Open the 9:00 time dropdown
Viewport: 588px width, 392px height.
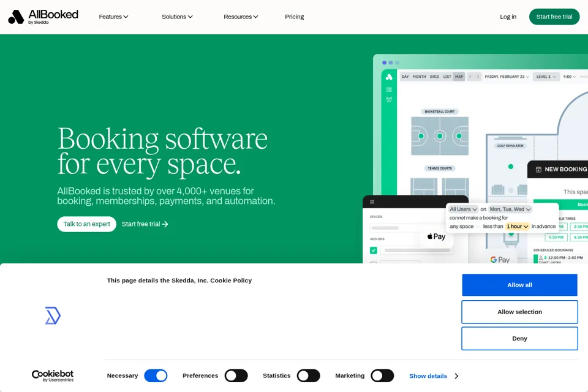coord(569,77)
